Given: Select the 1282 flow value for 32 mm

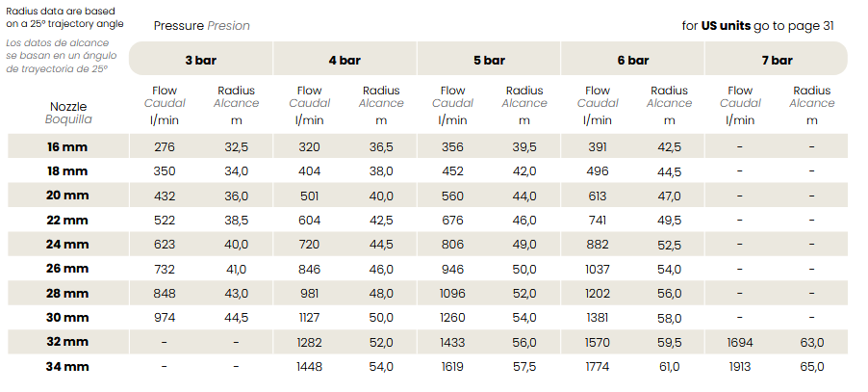Looking at the screenshot, I should [309, 342].
